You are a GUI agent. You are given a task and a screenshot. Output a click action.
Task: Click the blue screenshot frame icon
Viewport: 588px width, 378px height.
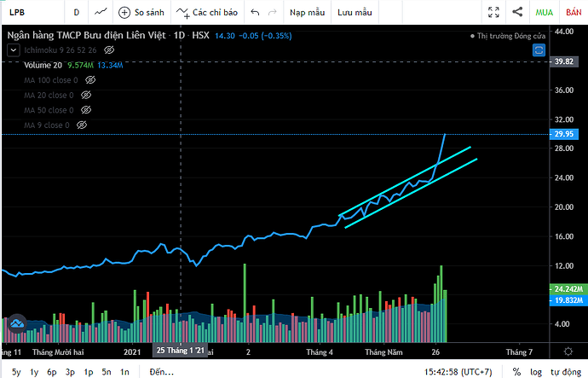pos(539,50)
